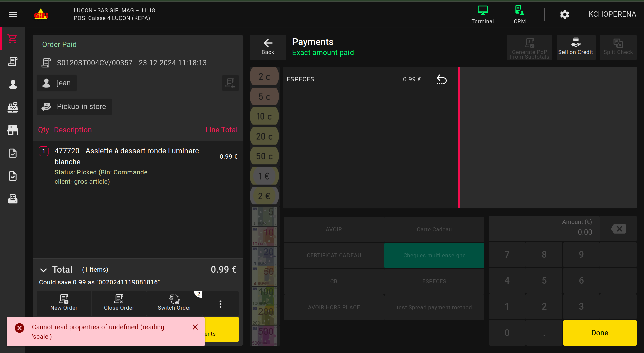The width and height of the screenshot is (644, 353).
Task: Click the ESPECES 0.99 € payment row
Action: 370,79
